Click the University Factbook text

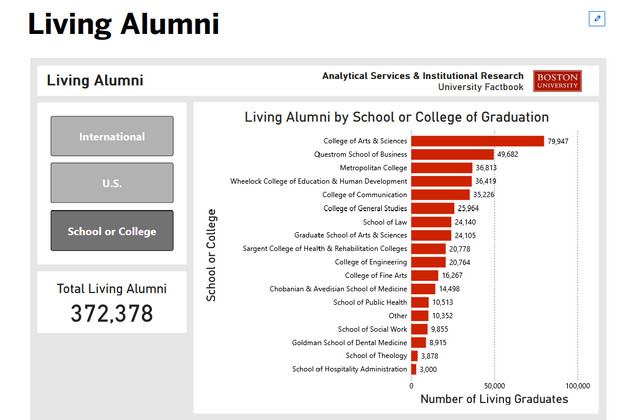pyautogui.click(x=480, y=88)
